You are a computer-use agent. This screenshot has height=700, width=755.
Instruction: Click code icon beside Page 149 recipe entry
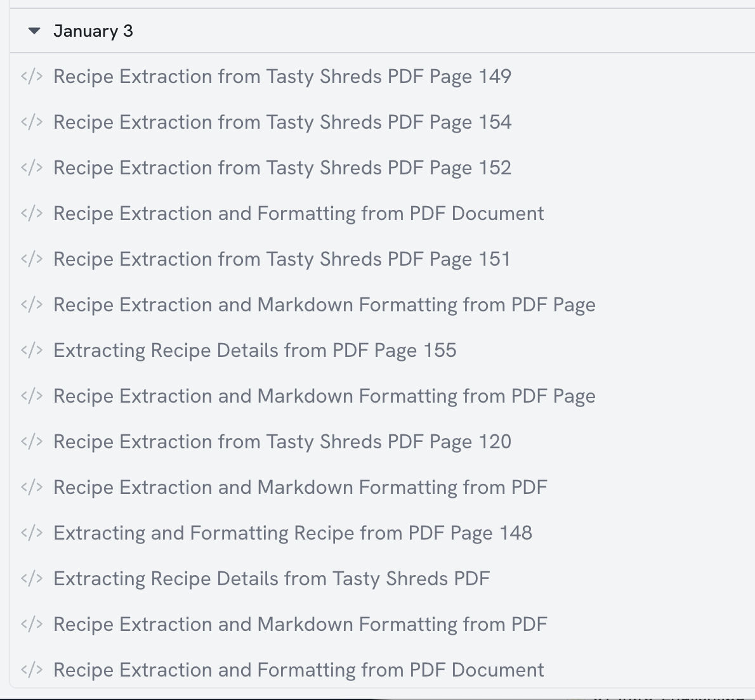coord(32,77)
